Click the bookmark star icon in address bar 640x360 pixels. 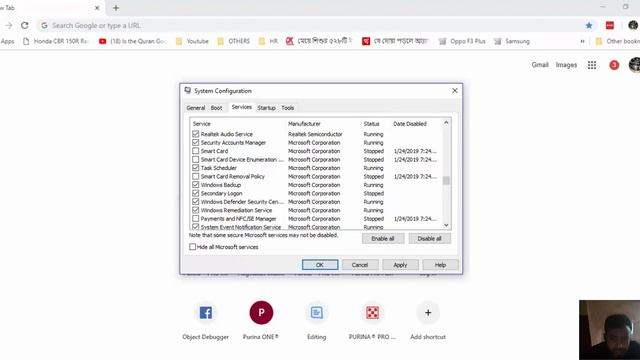pyautogui.click(x=589, y=25)
